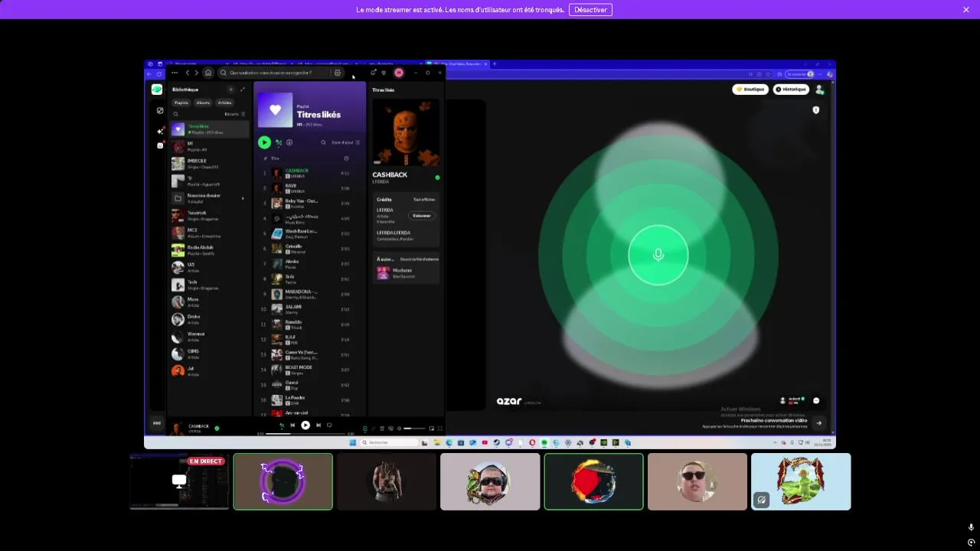Screen dimensions: 980x551
Task: Open the Azar shield safety icon
Action: (815, 110)
